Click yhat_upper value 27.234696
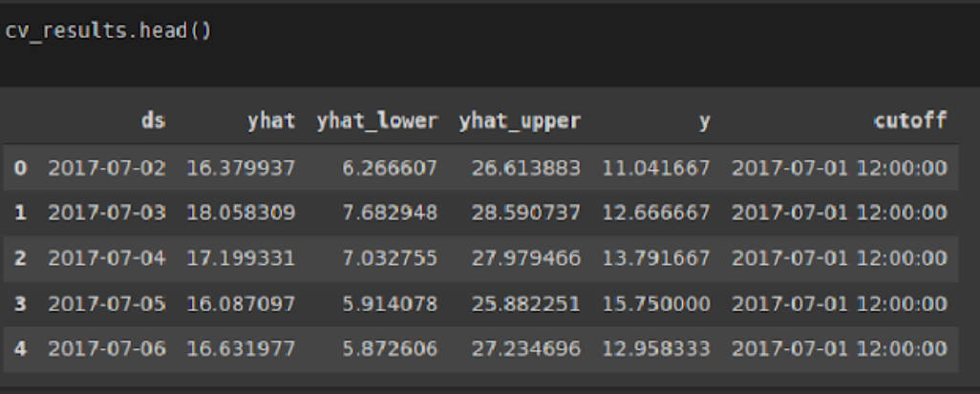Screen dimensions: 980x394 coord(525,348)
